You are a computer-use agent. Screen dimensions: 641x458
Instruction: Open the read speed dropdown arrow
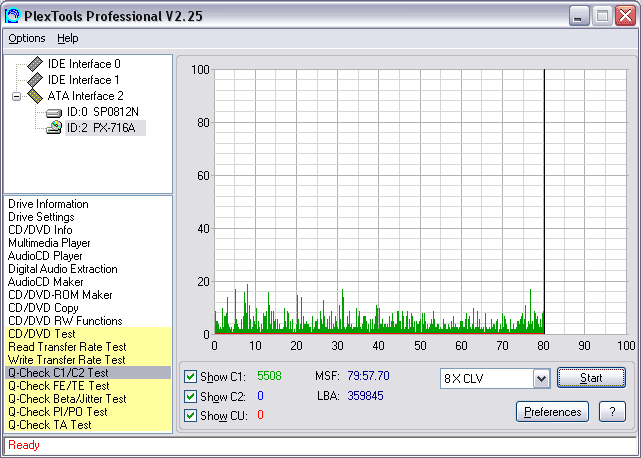click(x=541, y=379)
